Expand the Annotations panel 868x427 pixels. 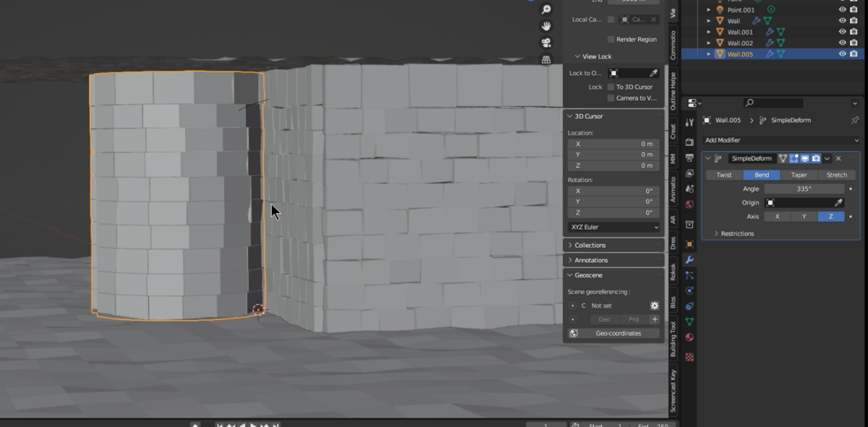tap(613, 260)
